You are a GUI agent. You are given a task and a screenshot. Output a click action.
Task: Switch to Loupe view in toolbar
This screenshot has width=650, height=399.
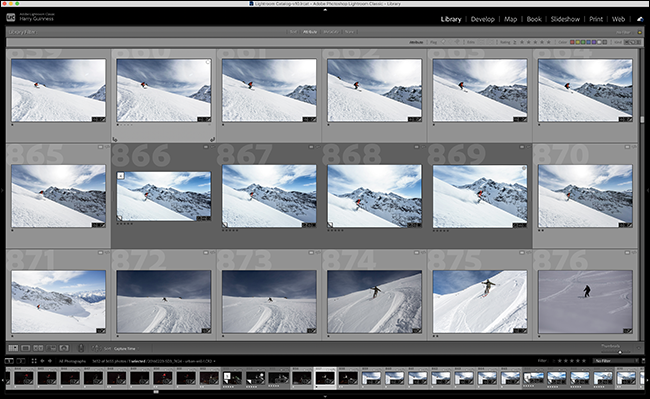25,348
